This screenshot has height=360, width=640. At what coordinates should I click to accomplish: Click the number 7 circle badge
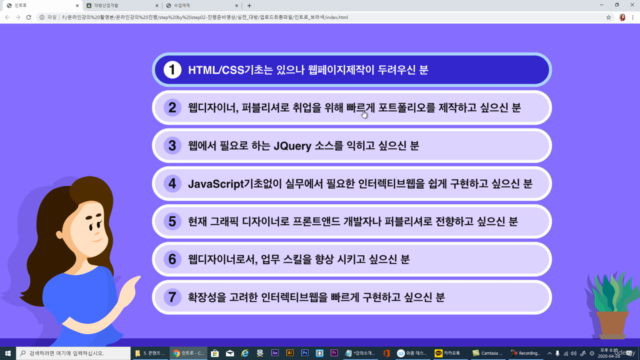(172, 297)
